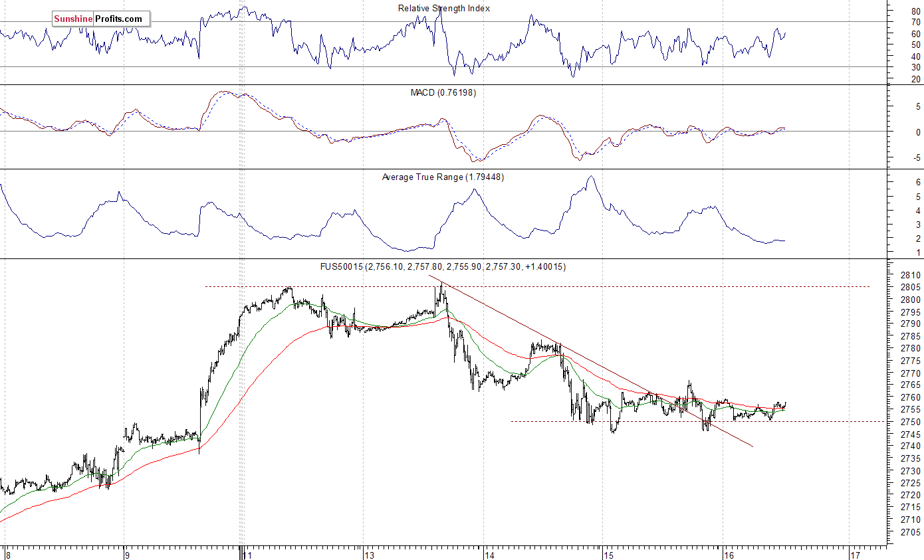Screen dimensions: 924x560
Task: Click the 3 label on ATR axis
Action: tap(918, 225)
